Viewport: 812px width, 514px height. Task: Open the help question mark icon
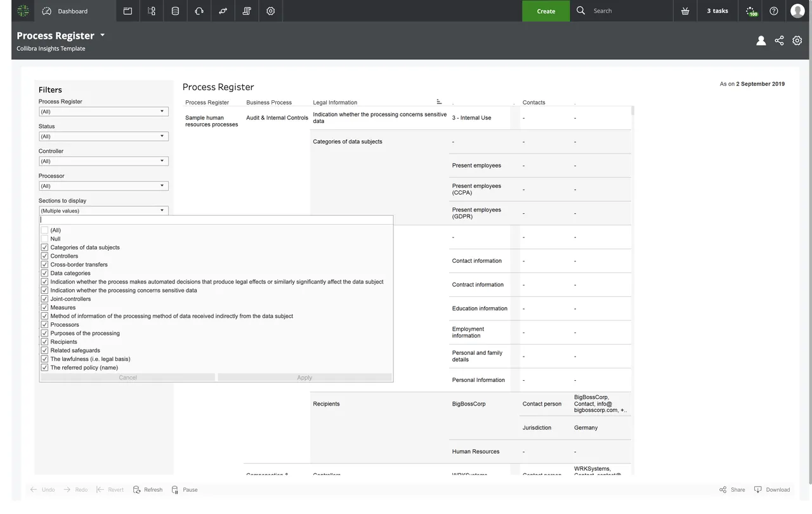(x=774, y=11)
